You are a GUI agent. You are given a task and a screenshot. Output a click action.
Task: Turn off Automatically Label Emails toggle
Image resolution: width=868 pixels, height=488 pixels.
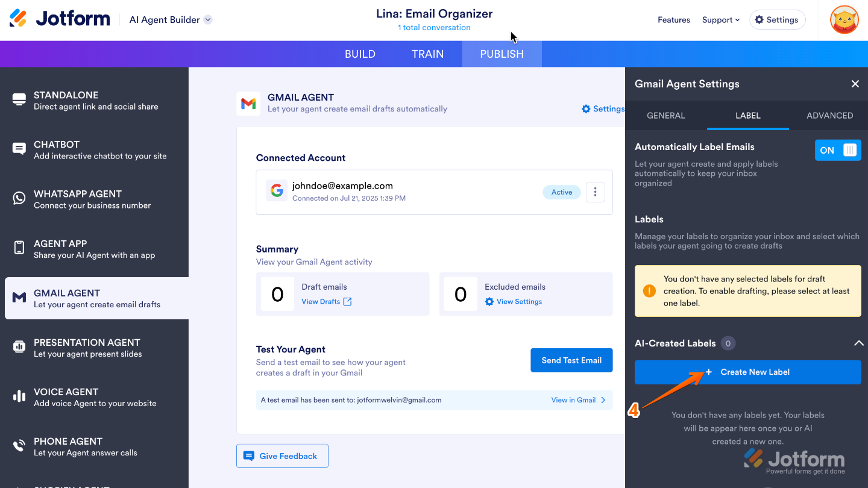tap(838, 150)
